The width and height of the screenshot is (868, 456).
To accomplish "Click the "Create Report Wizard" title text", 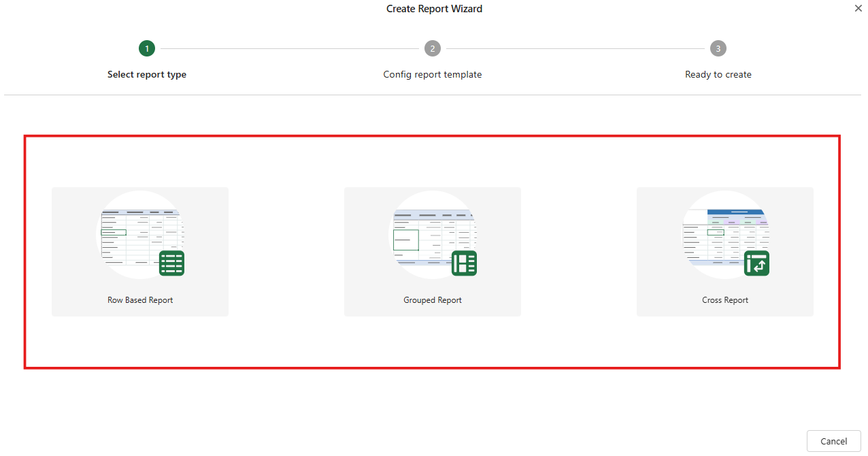I will click(x=434, y=9).
